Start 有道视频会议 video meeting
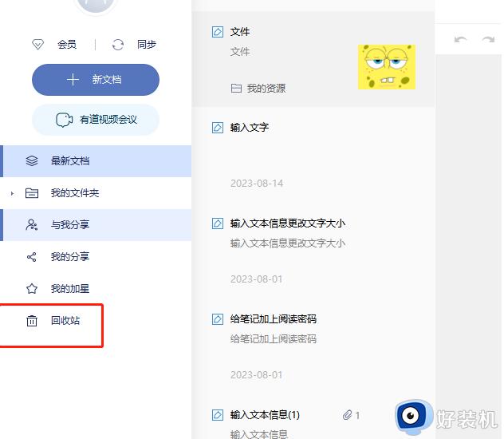The width and height of the screenshot is (504, 439). click(x=96, y=119)
